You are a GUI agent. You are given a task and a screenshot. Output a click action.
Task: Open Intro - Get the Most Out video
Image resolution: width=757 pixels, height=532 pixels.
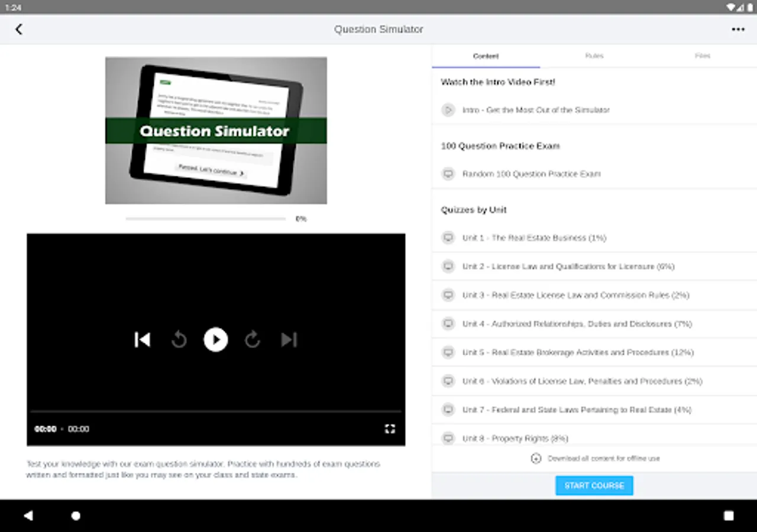click(x=594, y=110)
